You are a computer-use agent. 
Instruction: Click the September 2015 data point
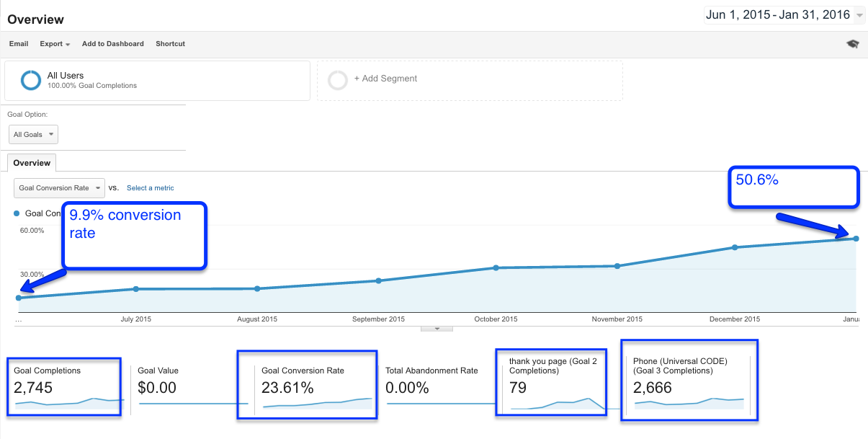tap(378, 280)
